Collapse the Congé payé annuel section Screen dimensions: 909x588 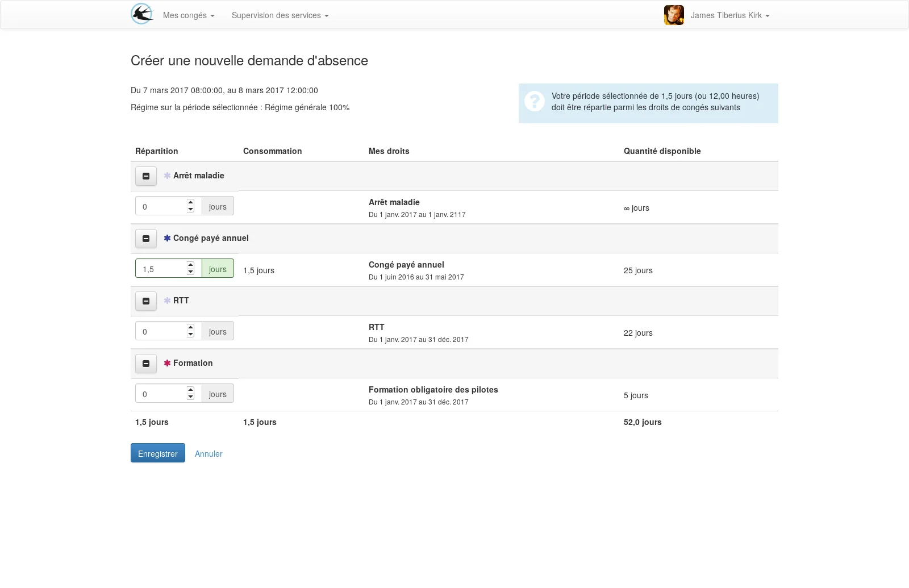(146, 239)
